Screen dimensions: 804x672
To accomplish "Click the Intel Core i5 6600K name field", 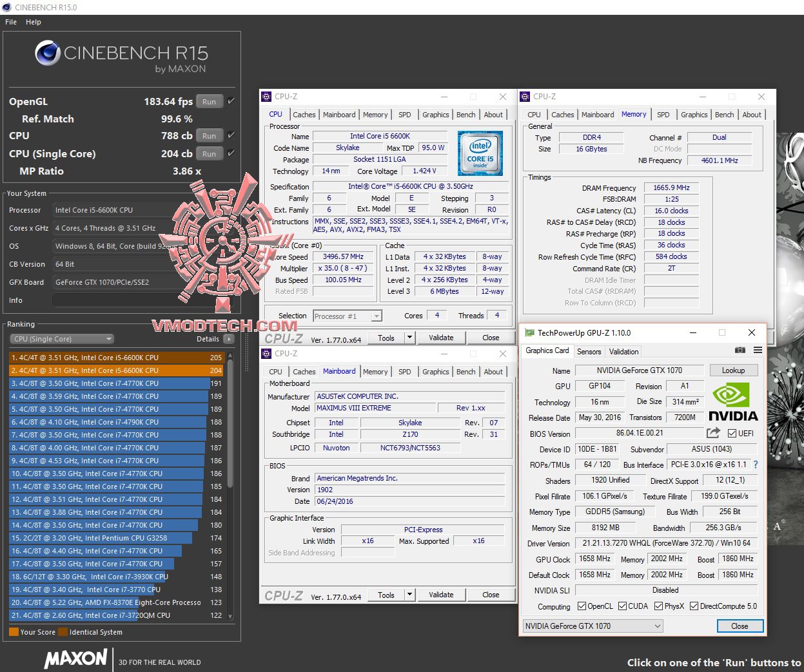I will click(x=380, y=136).
